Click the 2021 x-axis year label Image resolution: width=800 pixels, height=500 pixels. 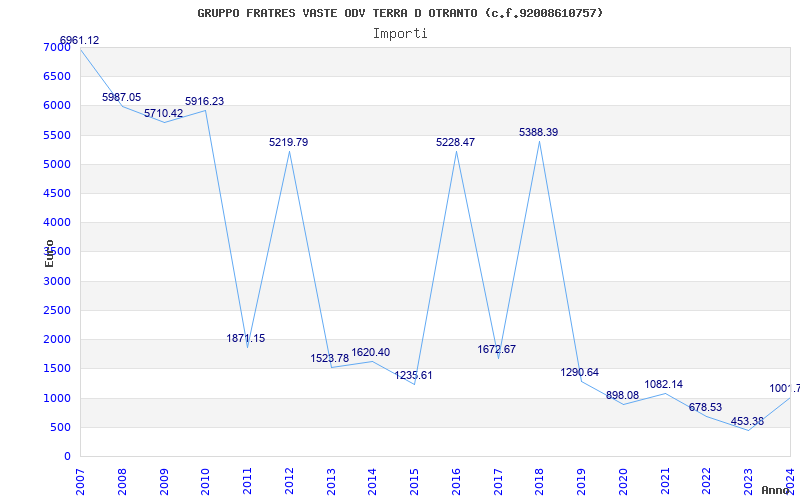[665, 482]
